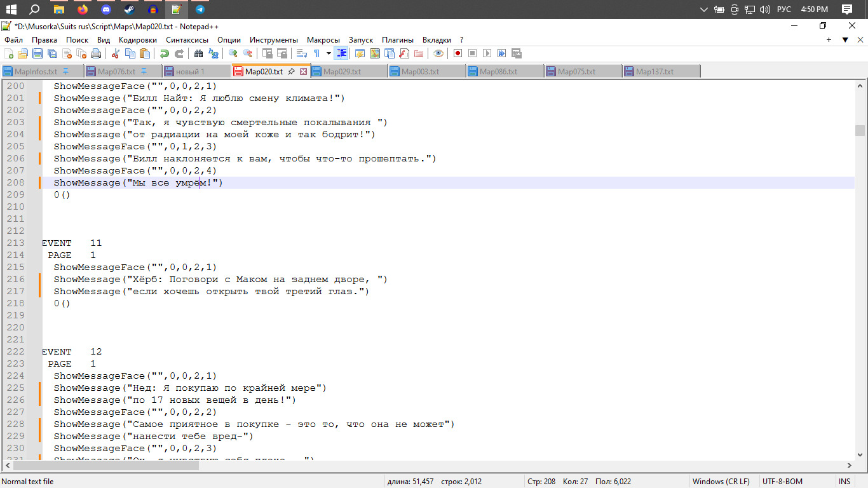Toggle the word wrap toolbar button

[302, 53]
